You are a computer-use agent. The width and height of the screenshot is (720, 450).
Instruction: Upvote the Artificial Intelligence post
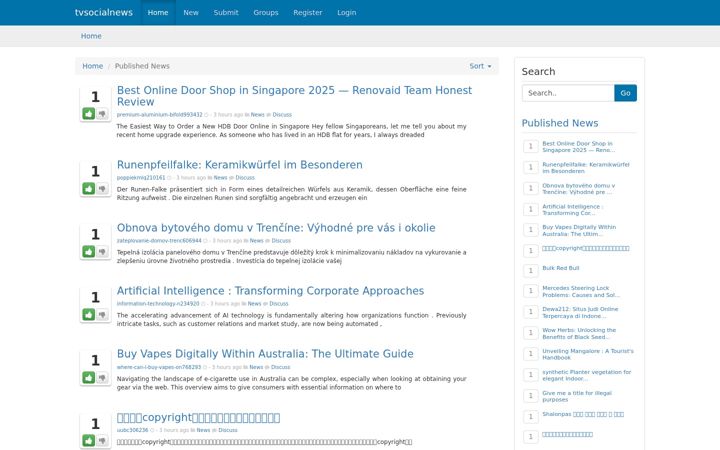(89, 315)
